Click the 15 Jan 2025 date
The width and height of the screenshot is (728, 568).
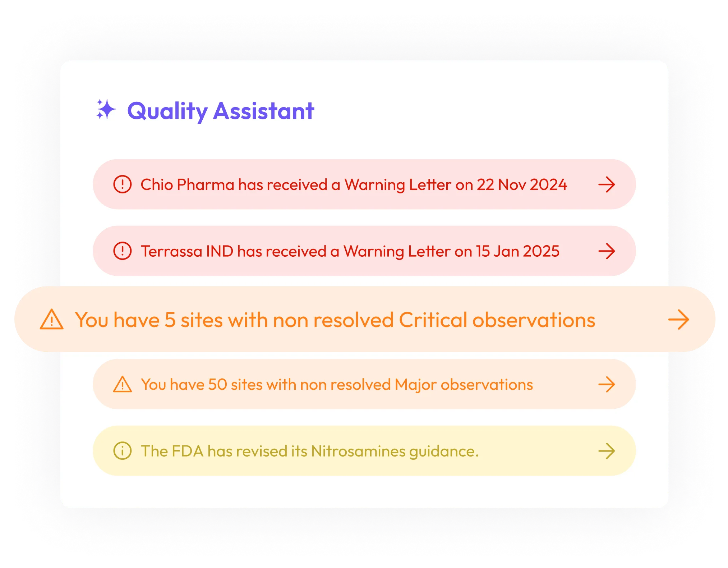517,251
